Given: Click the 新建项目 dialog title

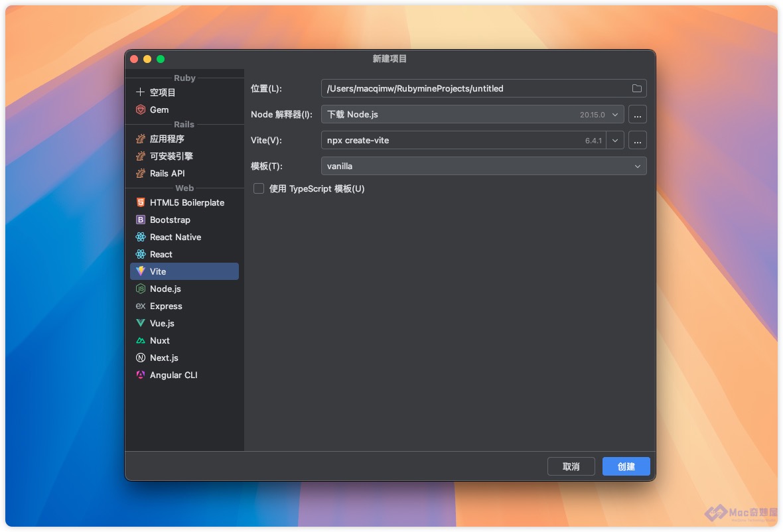Looking at the screenshot, I should [x=390, y=59].
